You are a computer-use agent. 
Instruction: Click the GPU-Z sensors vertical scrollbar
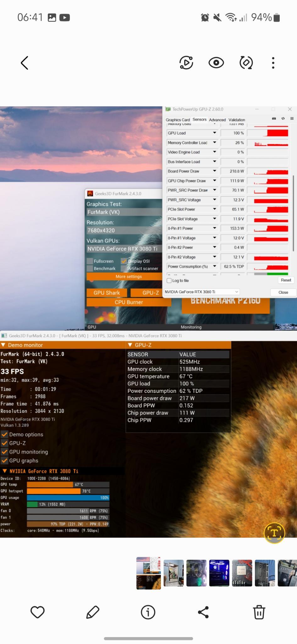pyautogui.click(x=293, y=213)
